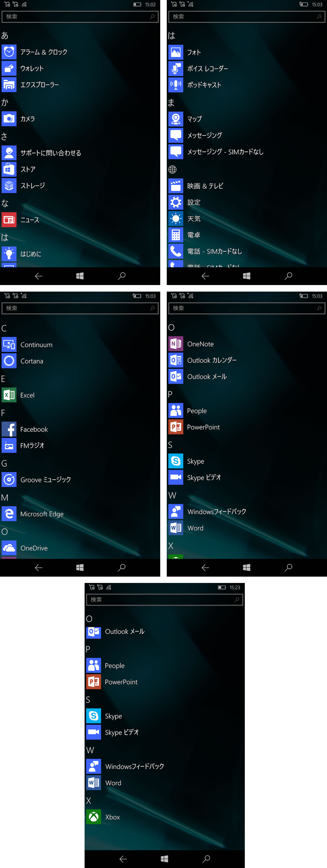
Task: Tap the back arrow on the 15:02 screen
Action: [x=39, y=276]
